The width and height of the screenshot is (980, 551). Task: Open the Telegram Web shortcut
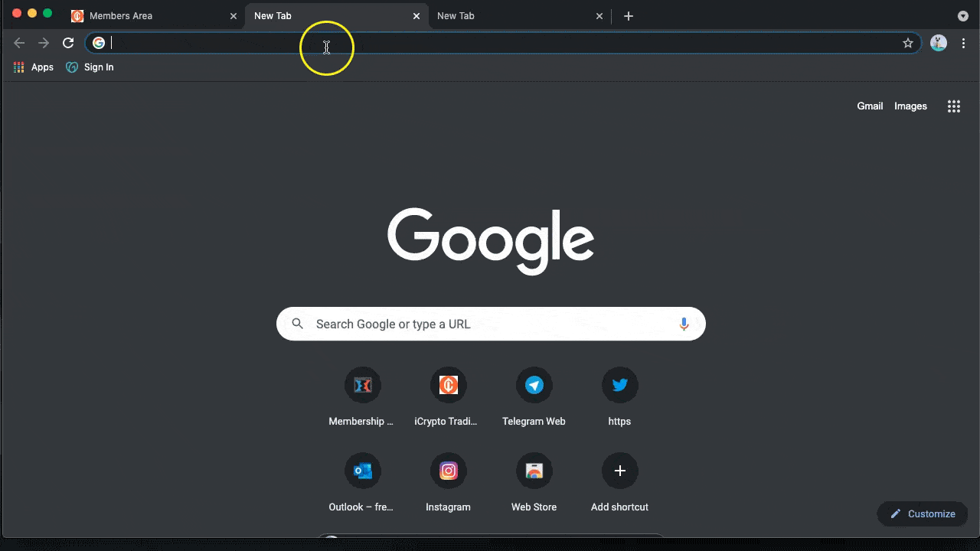(x=534, y=385)
